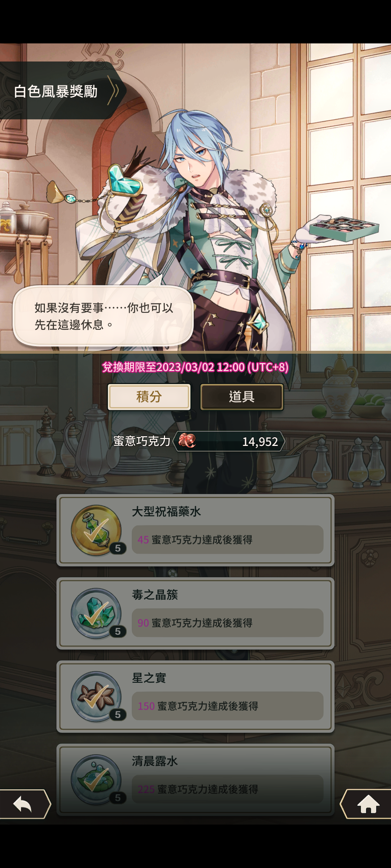The height and width of the screenshot is (868, 391).
Task: Tap the 兌換期限 exchange deadline text
Action: pyautogui.click(x=195, y=367)
